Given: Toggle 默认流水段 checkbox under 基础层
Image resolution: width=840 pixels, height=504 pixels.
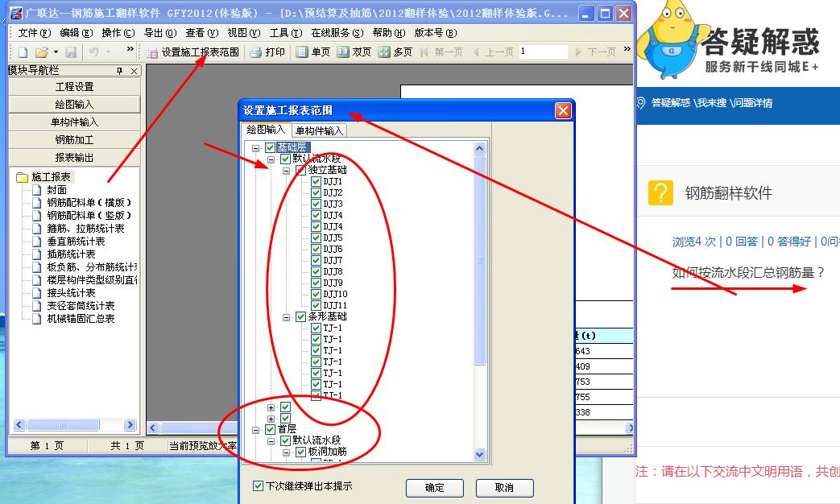Looking at the screenshot, I should [286, 159].
